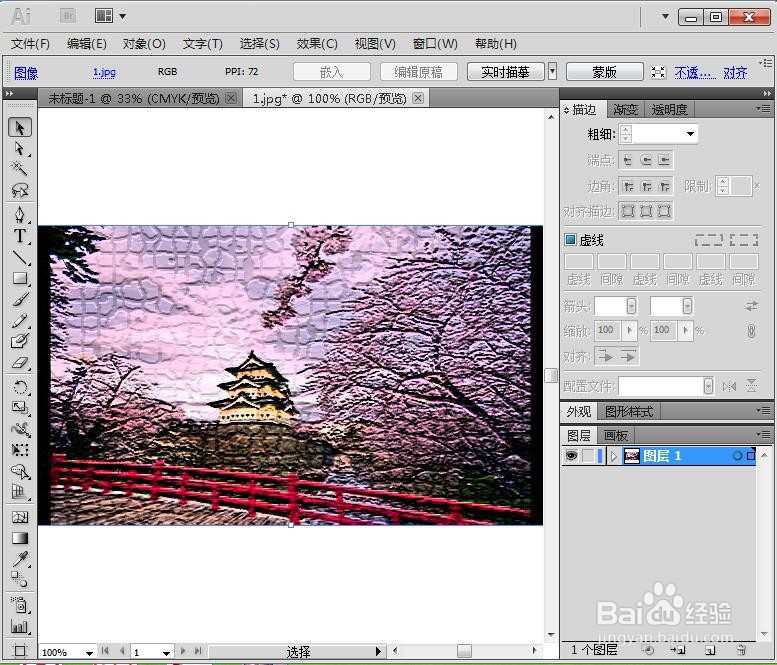
Task: Select the Rotate tool
Action: 20,387
